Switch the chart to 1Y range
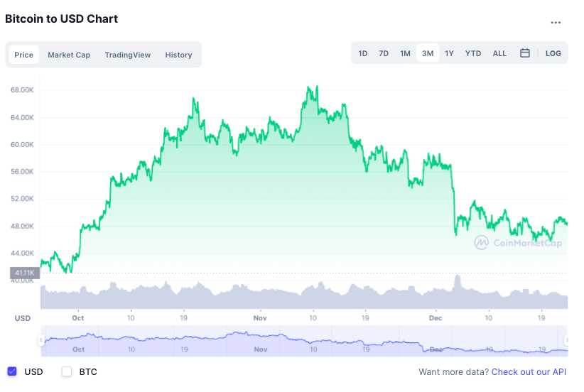 [449, 53]
